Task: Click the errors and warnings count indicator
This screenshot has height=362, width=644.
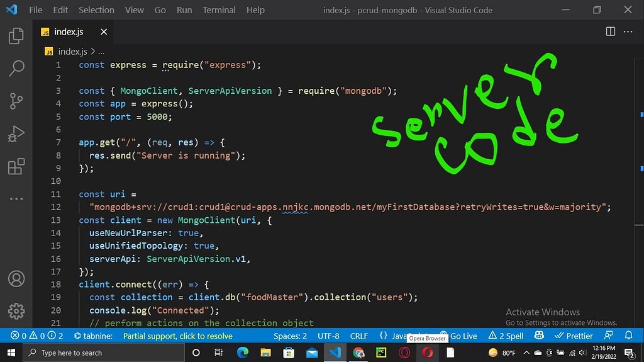Action: pyautogui.click(x=37, y=336)
